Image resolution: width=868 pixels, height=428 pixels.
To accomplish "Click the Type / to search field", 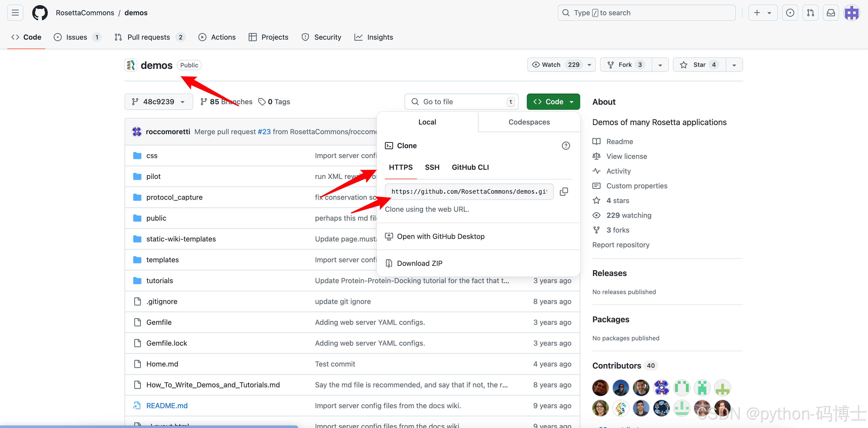I will coord(647,13).
